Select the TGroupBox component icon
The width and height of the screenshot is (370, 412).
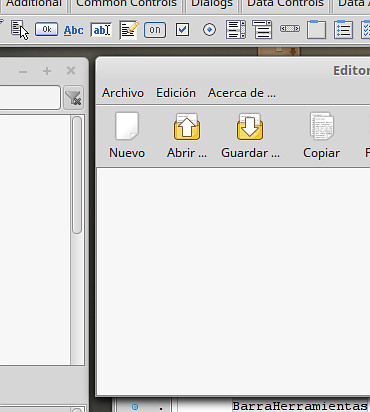click(316, 30)
